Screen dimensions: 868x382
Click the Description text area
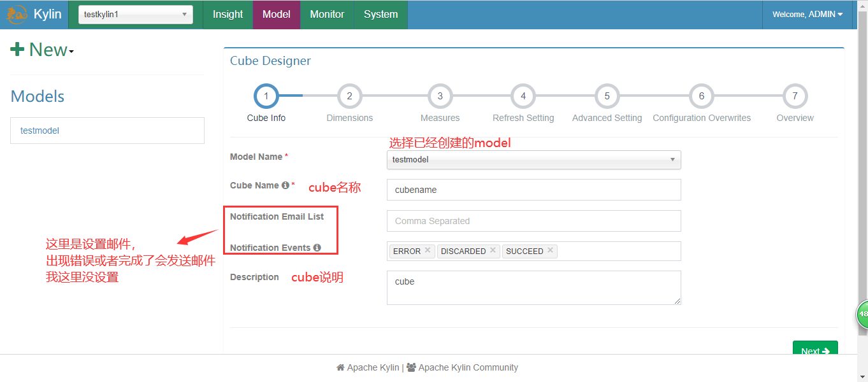tap(534, 288)
